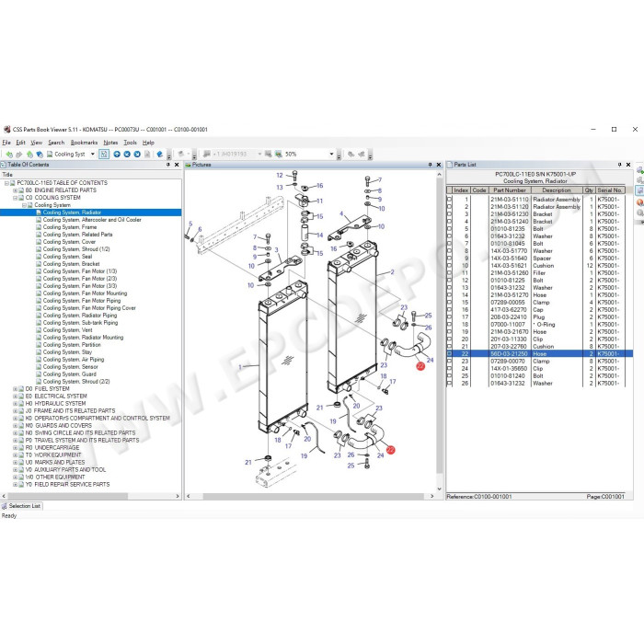Close the Table Of Contents panel
The width and height of the screenshot is (644, 644).
[x=177, y=165]
